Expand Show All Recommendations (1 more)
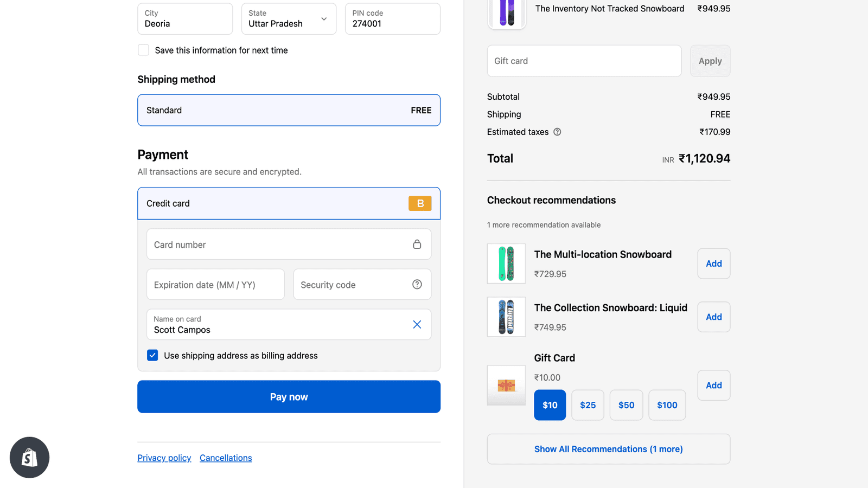This screenshot has width=868, height=488. tap(608, 449)
